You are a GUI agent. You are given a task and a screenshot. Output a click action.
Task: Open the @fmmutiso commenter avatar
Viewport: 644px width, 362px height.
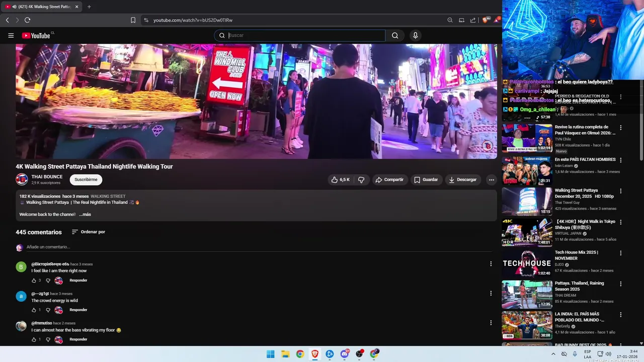tap(21, 326)
